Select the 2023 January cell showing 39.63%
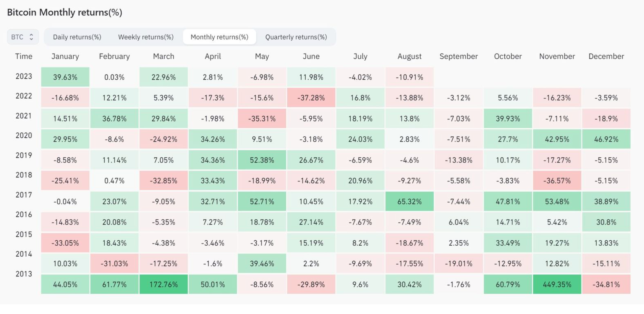Viewport: 644px width, 314px height. 65,77
